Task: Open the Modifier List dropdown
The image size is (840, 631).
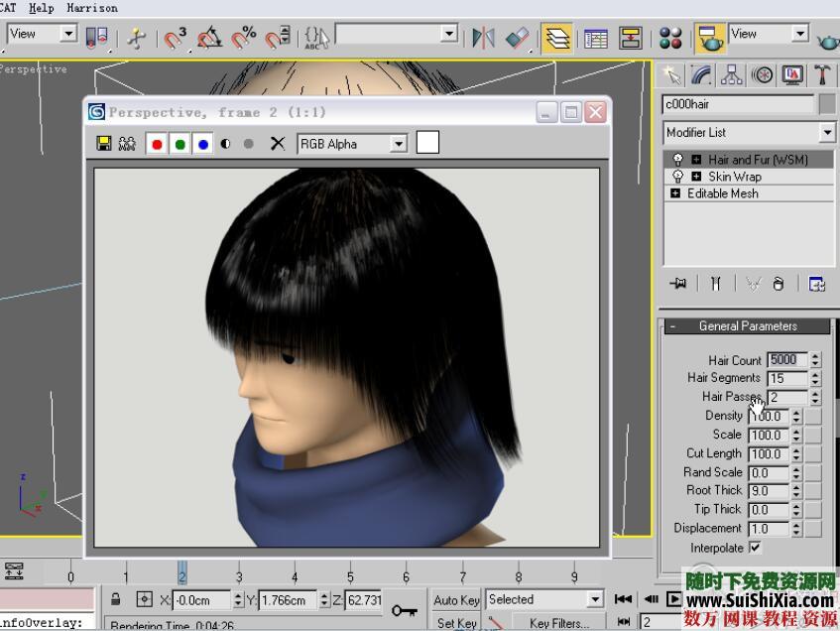Action: click(x=829, y=132)
